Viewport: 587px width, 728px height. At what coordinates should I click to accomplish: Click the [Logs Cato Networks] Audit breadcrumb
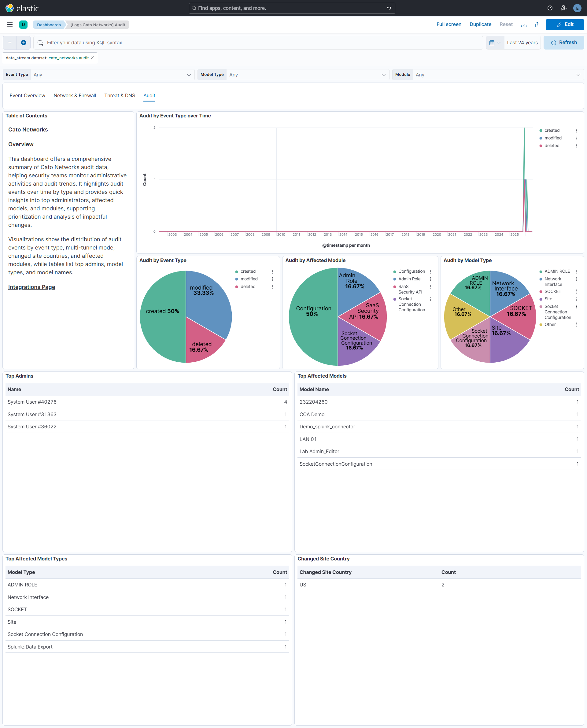coord(98,25)
